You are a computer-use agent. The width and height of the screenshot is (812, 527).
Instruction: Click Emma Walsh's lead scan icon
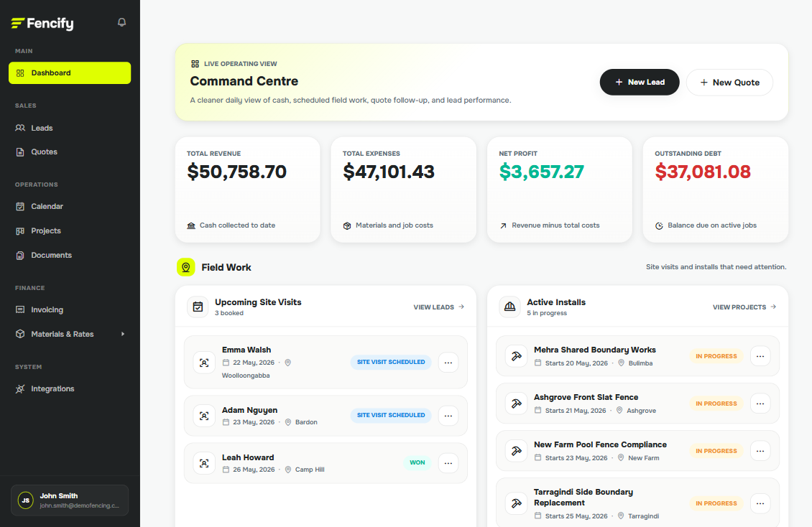point(204,363)
